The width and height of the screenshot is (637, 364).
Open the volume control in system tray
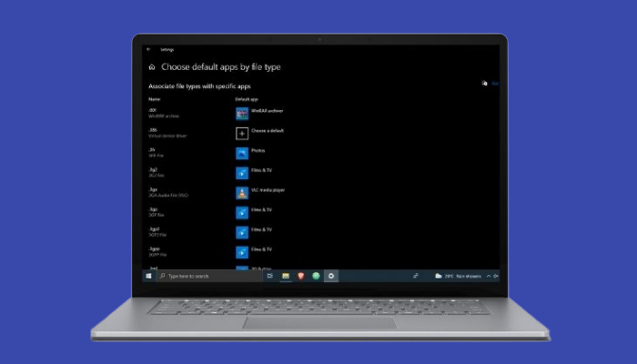496,276
